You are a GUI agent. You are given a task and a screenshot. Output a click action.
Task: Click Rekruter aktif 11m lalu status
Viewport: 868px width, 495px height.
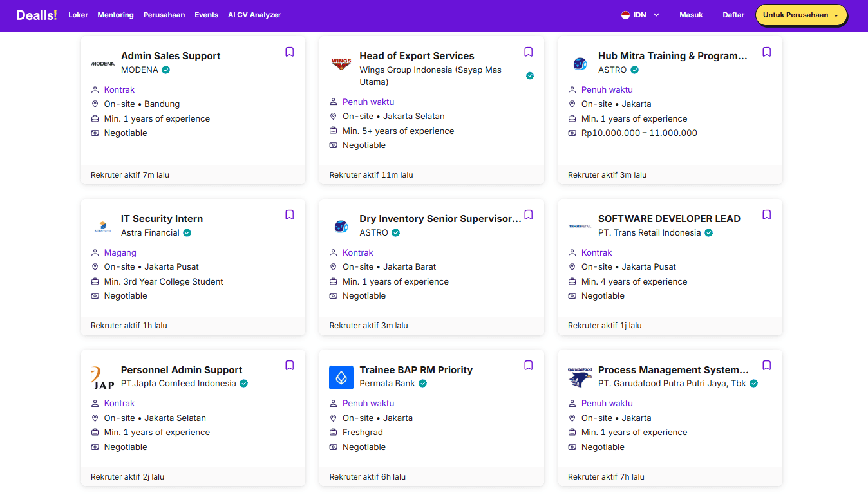click(371, 175)
